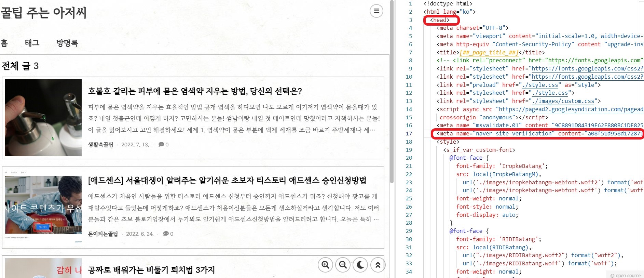
Task: Click the scroll-to-top double chevron icon
Action: (378, 265)
